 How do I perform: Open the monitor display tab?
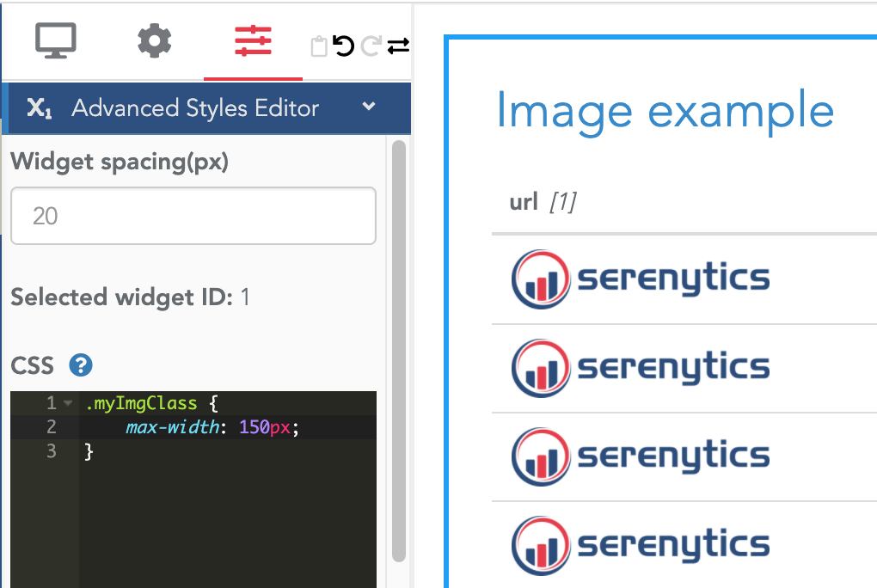pyautogui.click(x=56, y=40)
